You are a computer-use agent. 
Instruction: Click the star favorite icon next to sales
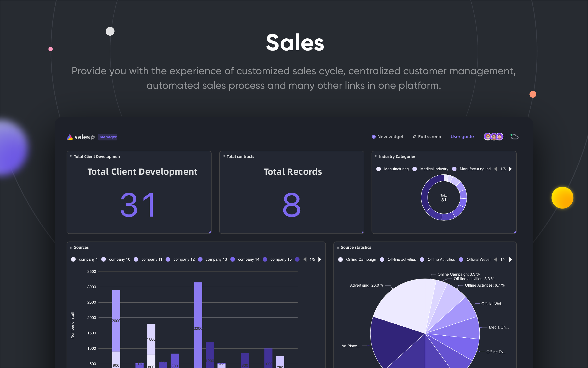tap(93, 137)
